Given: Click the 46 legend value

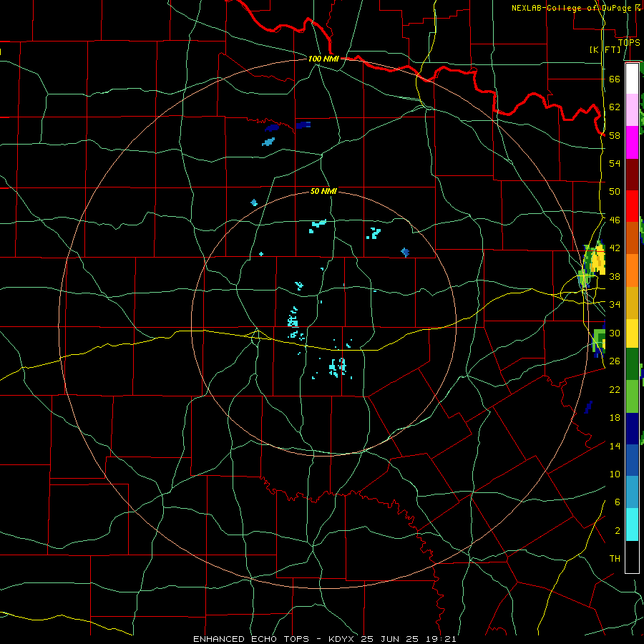Looking at the screenshot, I should (x=615, y=220).
